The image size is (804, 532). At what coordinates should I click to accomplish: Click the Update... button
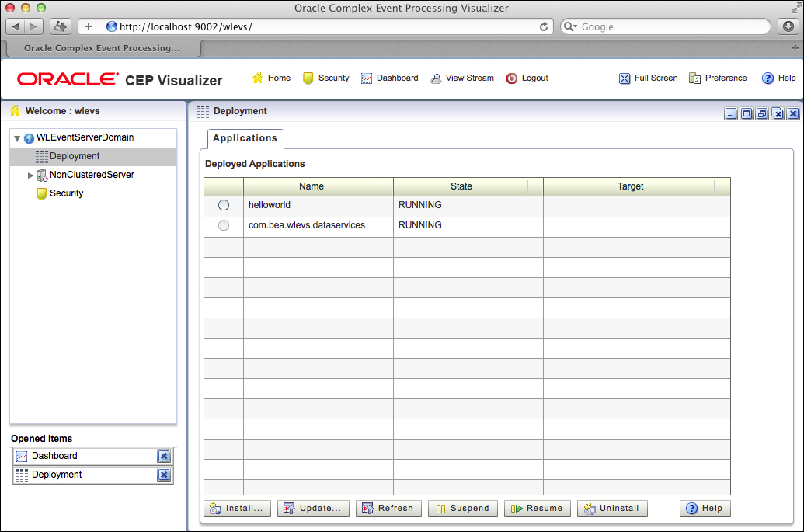click(313, 509)
